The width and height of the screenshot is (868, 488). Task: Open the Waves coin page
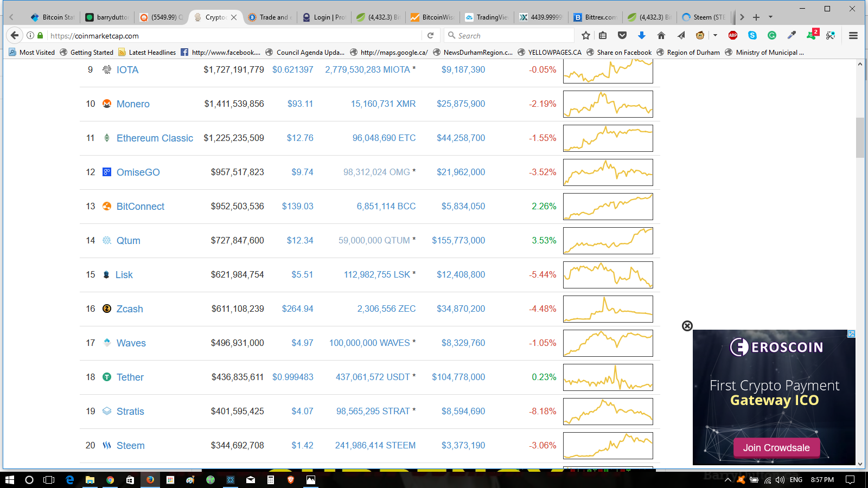click(x=131, y=343)
